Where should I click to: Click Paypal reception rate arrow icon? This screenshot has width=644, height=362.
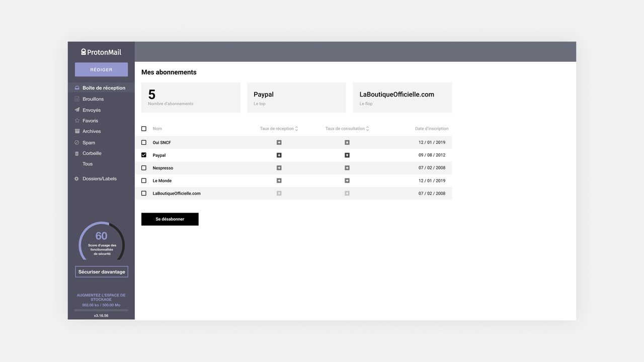pos(279,155)
